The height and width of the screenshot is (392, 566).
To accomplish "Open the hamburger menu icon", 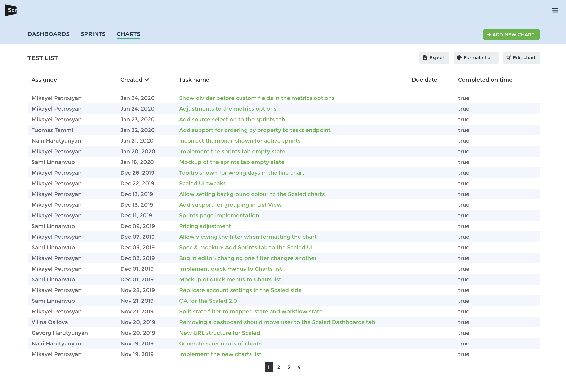I will pyautogui.click(x=555, y=10).
